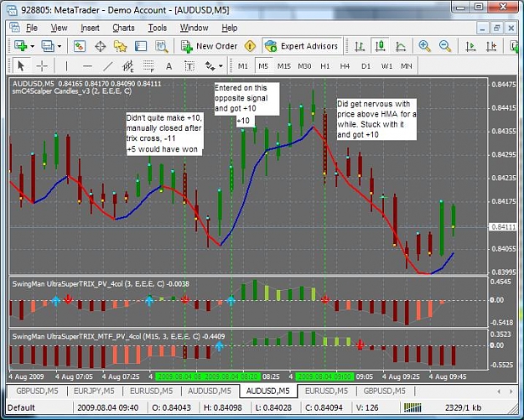This screenshot has height=420, width=524.
Task: Switch to the M30 timeframe
Action: [304, 66]
